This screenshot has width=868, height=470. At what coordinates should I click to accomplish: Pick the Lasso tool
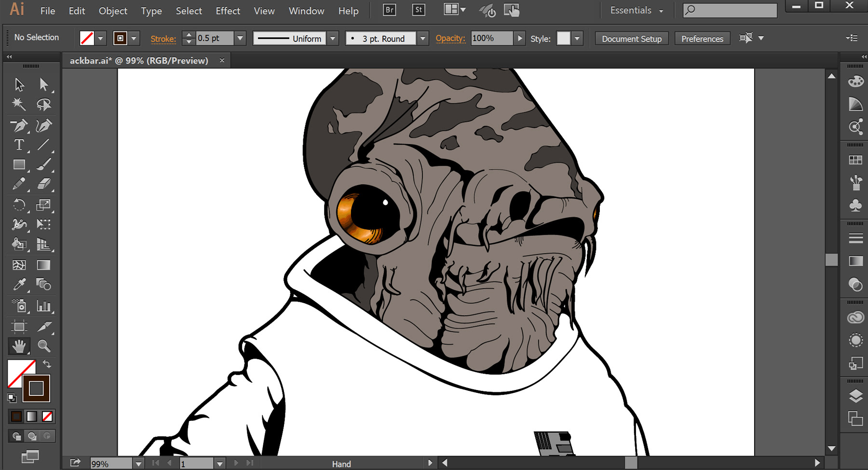tap(44, 104)
